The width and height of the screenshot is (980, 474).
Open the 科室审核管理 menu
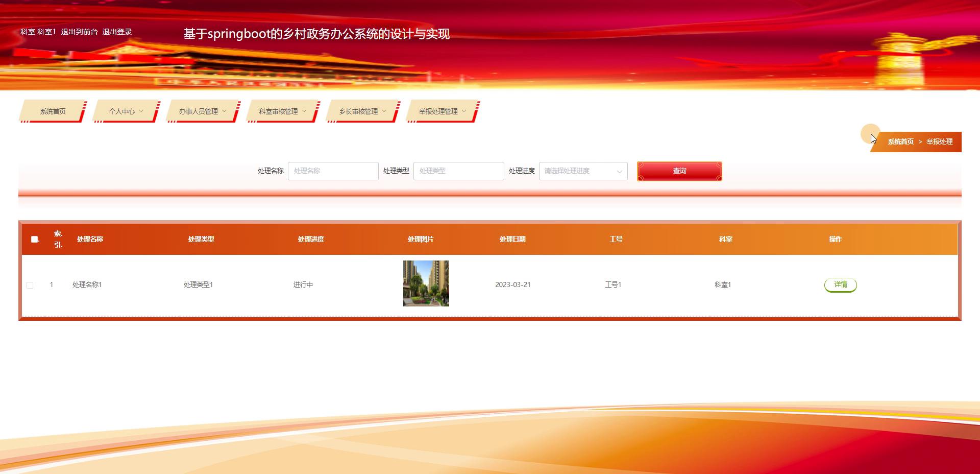(283, 111)
